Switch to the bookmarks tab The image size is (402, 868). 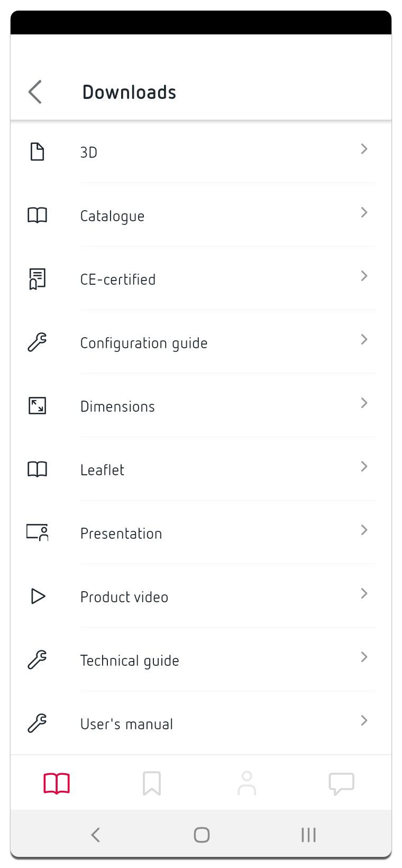pyautogui.click(x=152, y=783)
